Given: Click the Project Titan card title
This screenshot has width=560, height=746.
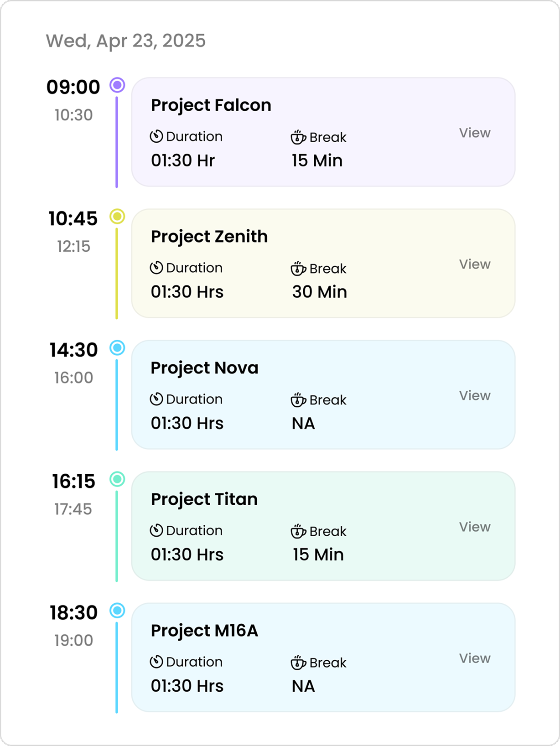Looking at the screenshot, I should pyautogui.click(x=204, y=499).
